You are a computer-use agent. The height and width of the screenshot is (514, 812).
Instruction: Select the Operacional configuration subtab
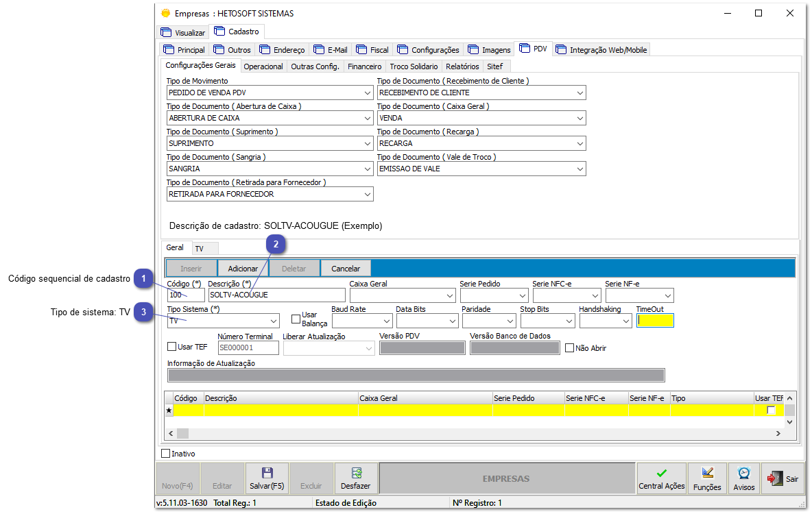[x=263, y=66]
